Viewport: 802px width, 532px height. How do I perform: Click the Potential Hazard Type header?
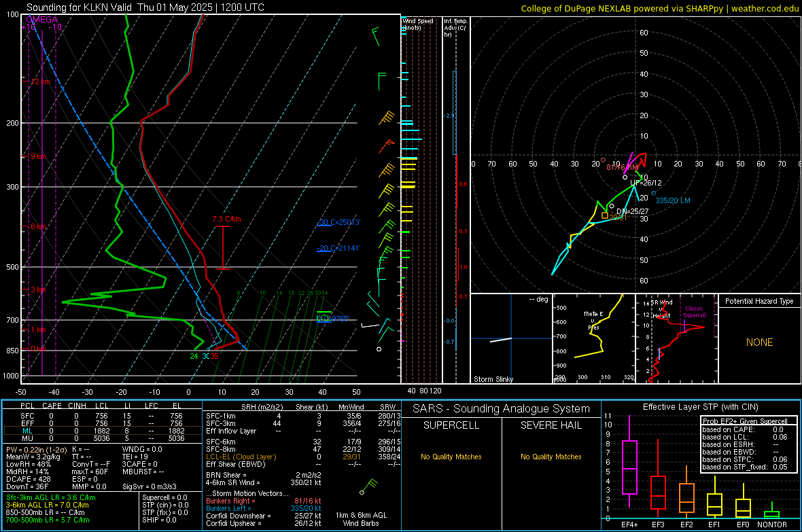(x=759, y=301)
